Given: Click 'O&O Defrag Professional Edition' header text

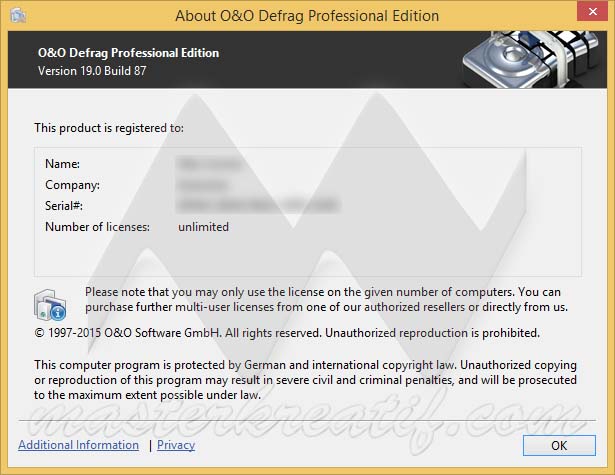Looking at the screenshot, I should tap(128, 53).
